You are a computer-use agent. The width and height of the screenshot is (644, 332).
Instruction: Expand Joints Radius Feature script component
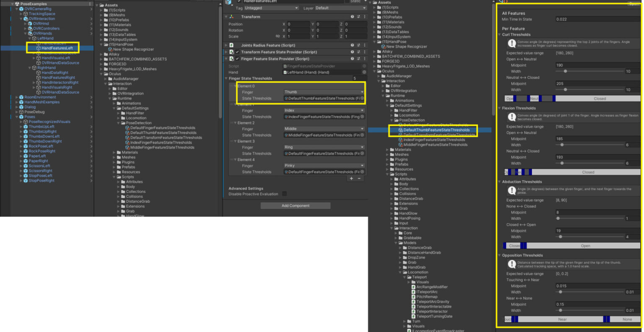click(x=226, y=45)
